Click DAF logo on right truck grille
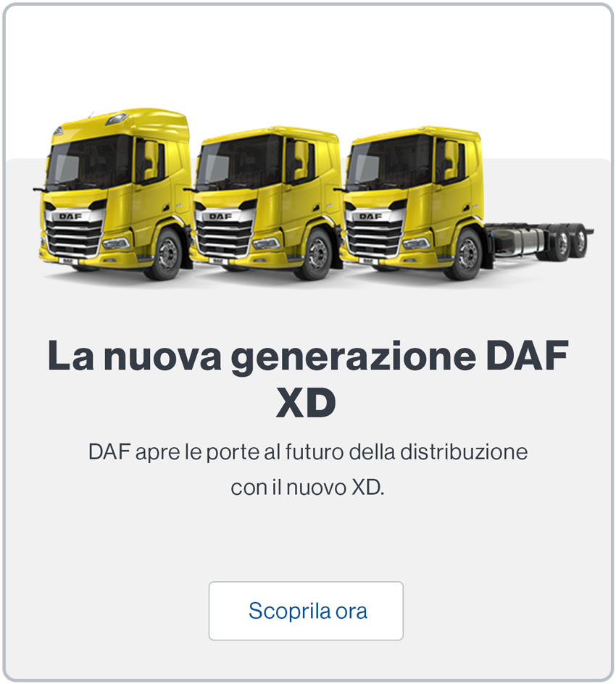The image size is (616, 684). click(370, 216)
